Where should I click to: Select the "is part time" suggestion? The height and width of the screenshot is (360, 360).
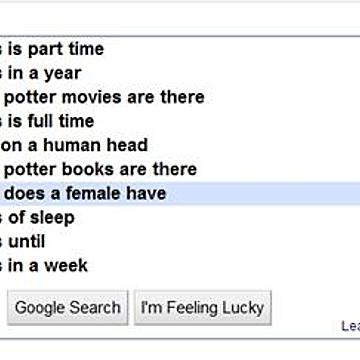click(180, 50)
